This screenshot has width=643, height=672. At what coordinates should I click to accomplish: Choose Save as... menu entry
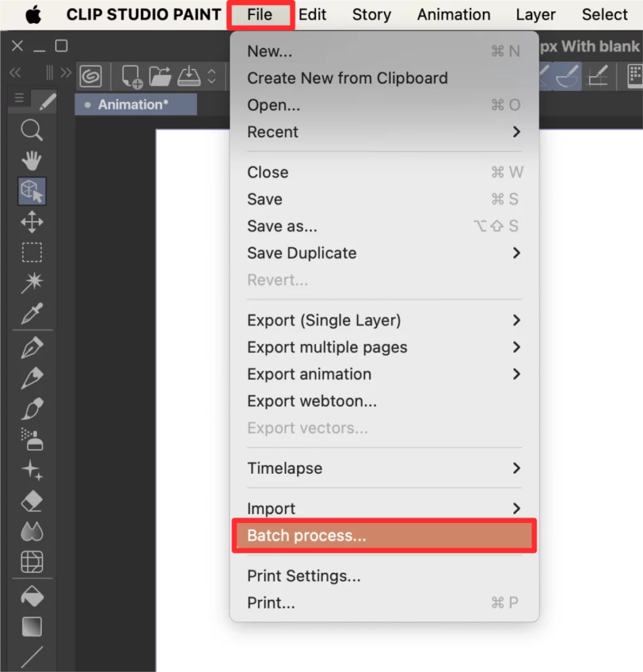(x=384, y=226)
